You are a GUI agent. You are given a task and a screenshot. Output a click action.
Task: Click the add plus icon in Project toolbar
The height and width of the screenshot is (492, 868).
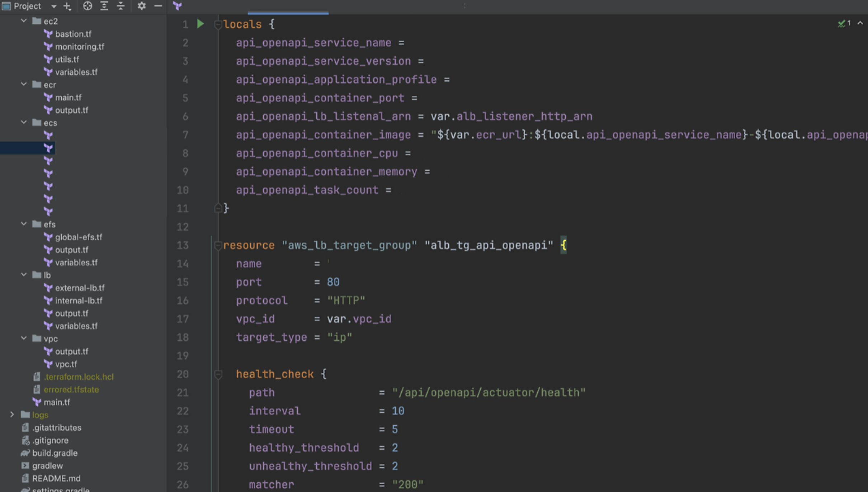click(67, 6)
